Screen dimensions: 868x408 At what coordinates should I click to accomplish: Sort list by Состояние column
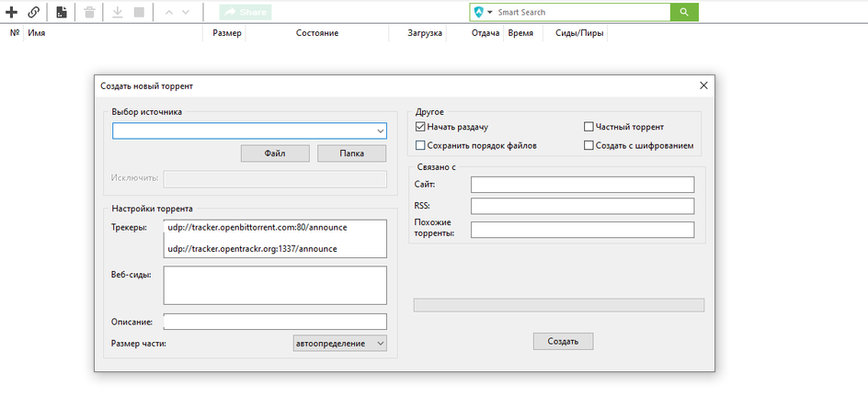click(x=317, y=33)
